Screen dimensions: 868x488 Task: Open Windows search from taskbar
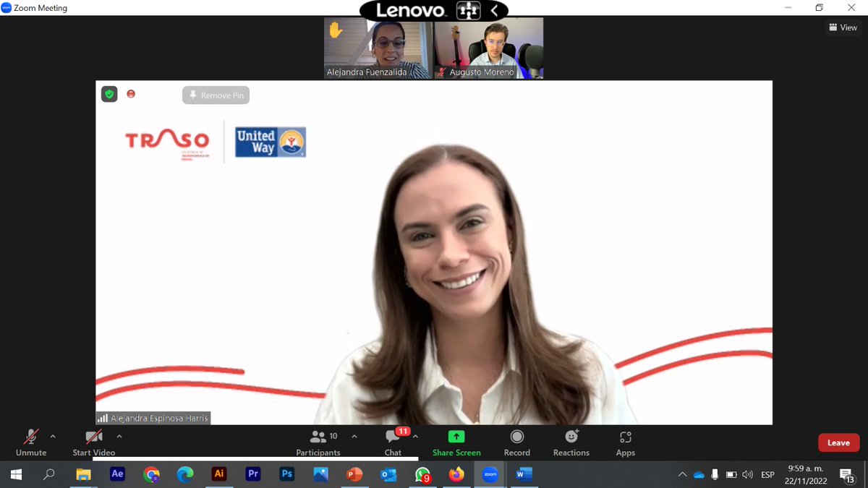tap(49, 474)
